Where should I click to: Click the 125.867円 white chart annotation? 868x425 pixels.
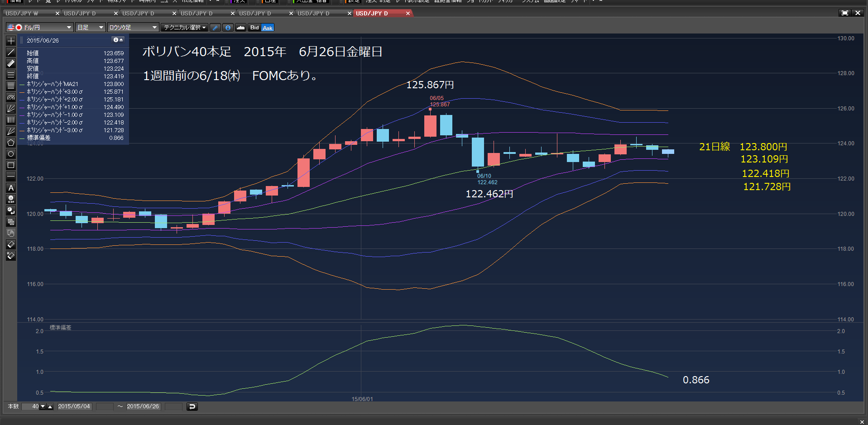(x=430, y=85)
